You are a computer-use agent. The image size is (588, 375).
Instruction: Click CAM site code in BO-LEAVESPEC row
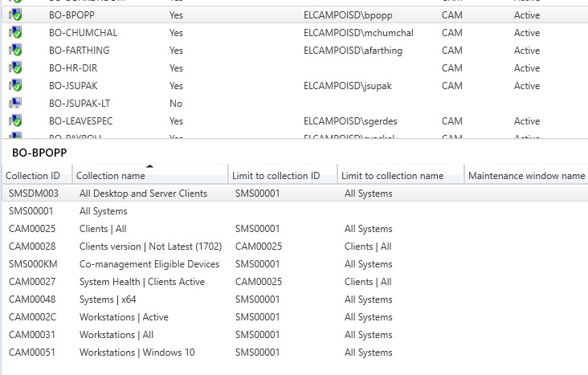tap(452, 120)
